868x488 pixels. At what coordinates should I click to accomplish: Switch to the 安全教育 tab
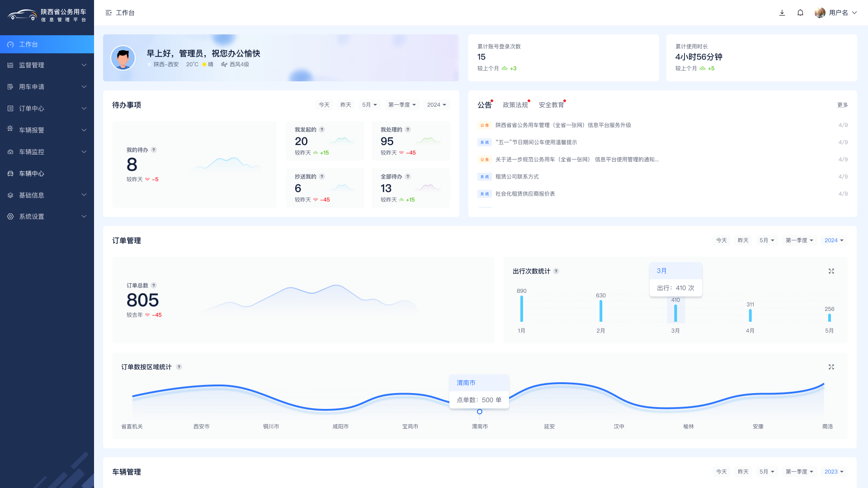(x=551, y=105)
